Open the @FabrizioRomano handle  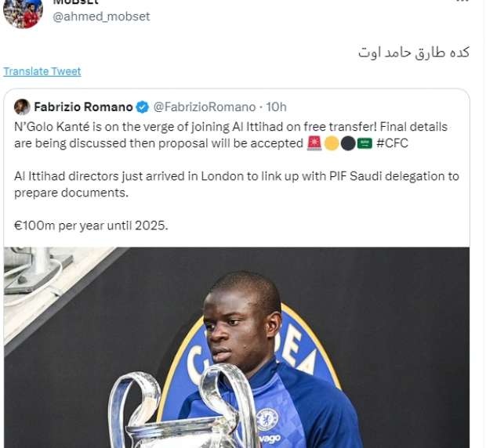[205, 107]
